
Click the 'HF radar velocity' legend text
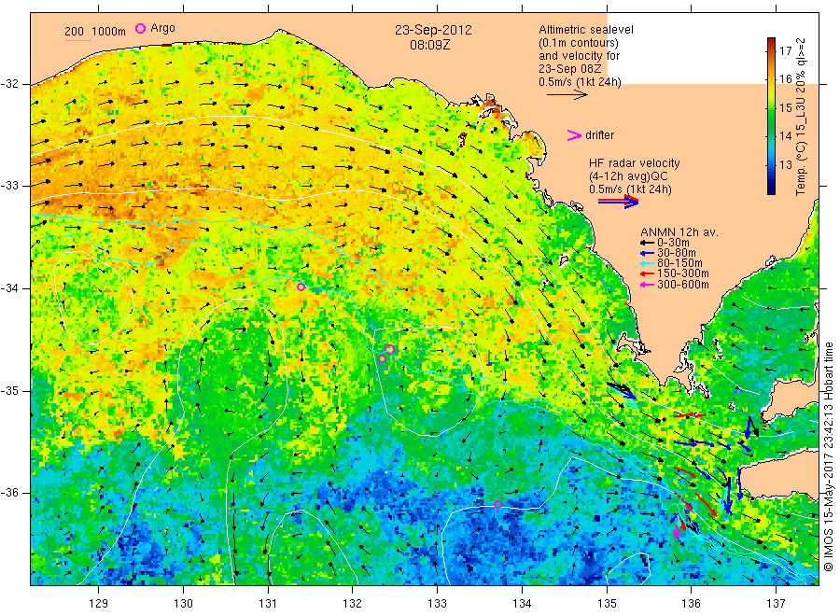[635, 163]
